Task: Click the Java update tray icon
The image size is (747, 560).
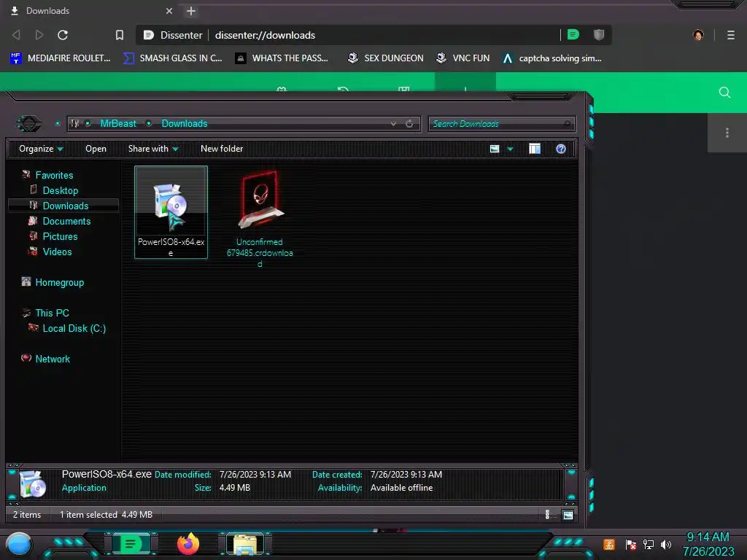Action: click(x=609, y=544)
